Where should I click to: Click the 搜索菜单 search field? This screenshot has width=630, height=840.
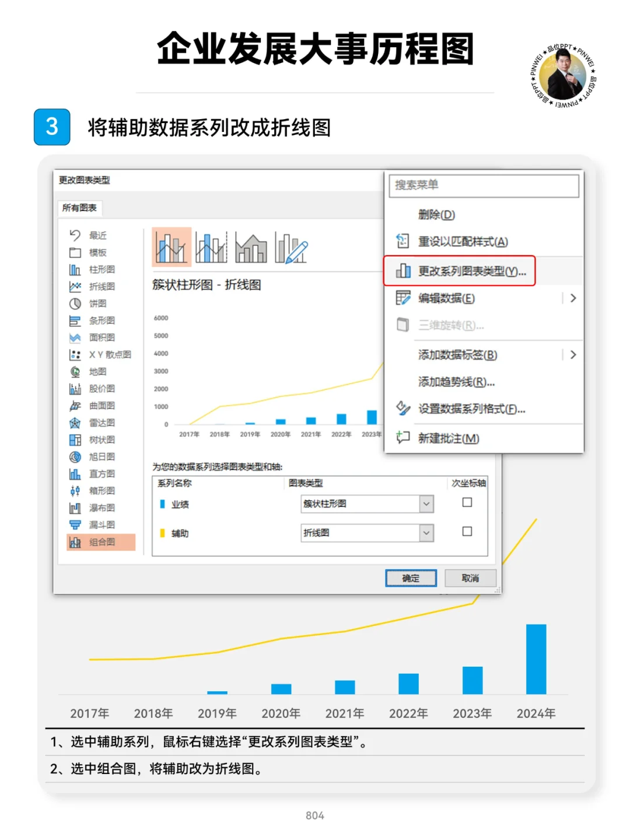pyautogui.click(x=483, y=185)
